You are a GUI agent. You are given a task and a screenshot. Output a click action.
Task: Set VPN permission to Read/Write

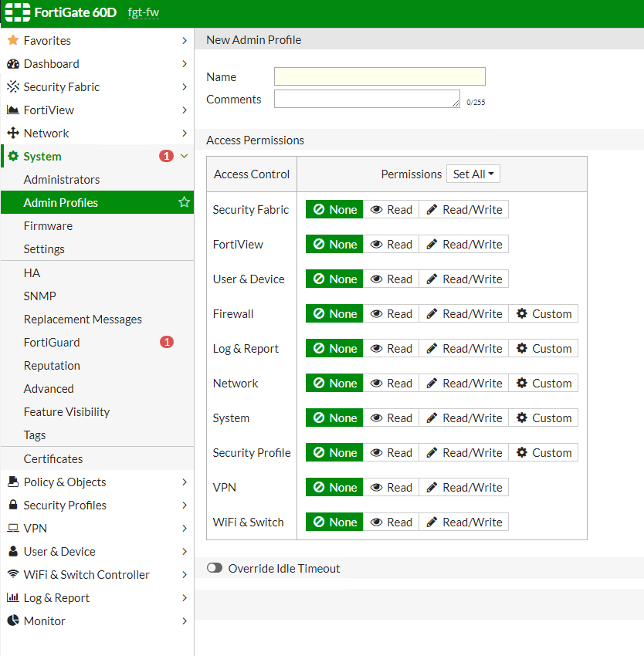pyautogui.click(x=463, y=487)
